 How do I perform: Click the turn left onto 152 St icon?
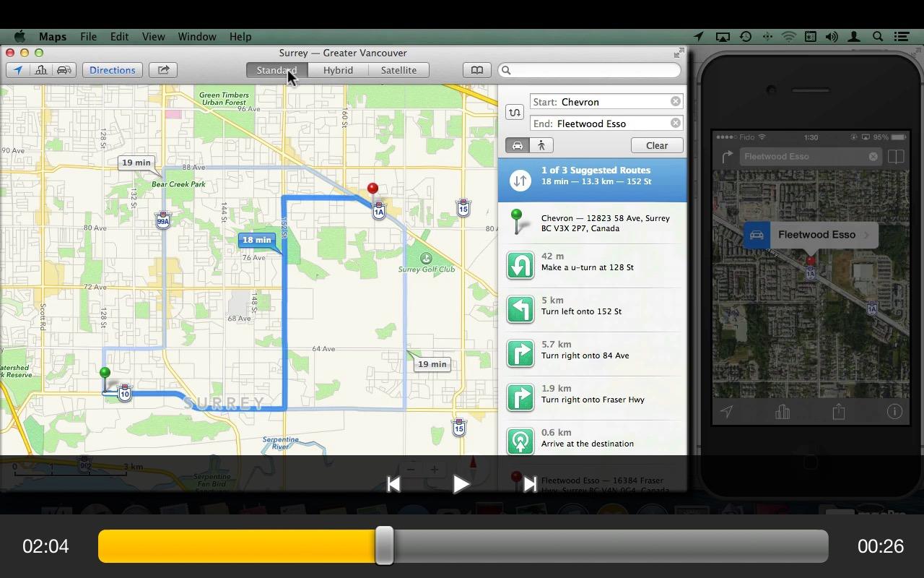[520, 309]
